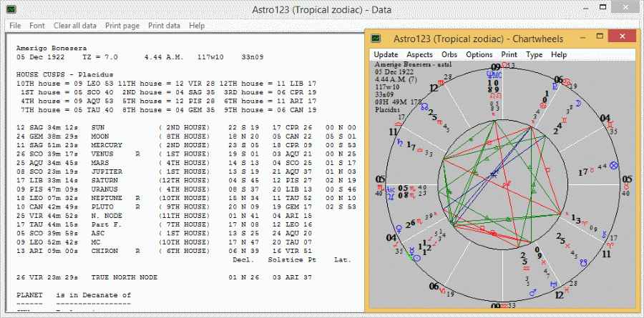Click 10TH house = 09 LEO 53 entry
The image size is (644, 318).
pyautogui.click(x=64, y=84)
